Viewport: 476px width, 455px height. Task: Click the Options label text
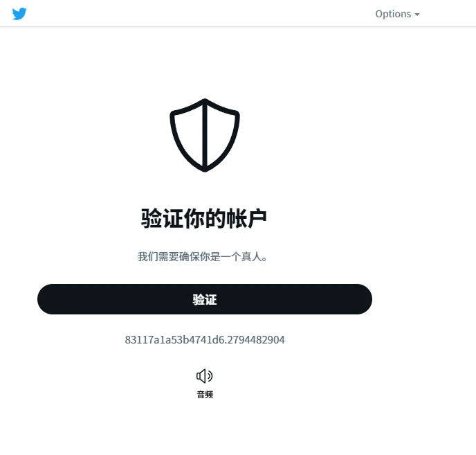click(393, 14)
